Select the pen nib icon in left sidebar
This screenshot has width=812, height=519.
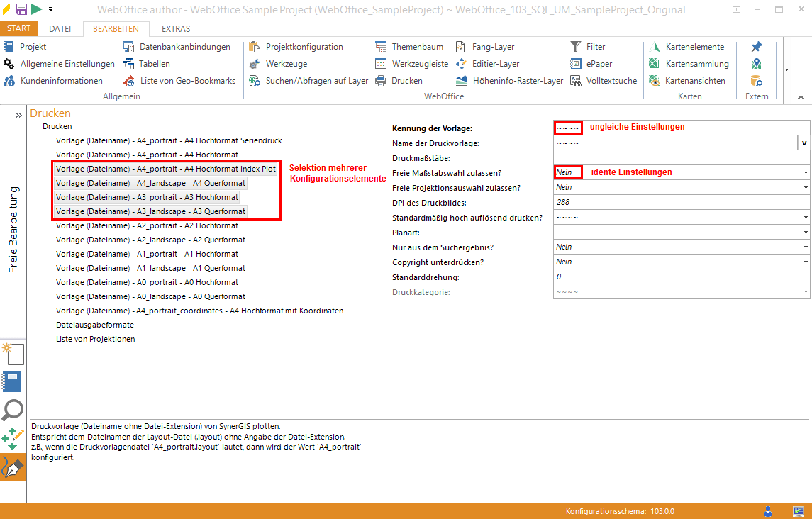[13, 467]
